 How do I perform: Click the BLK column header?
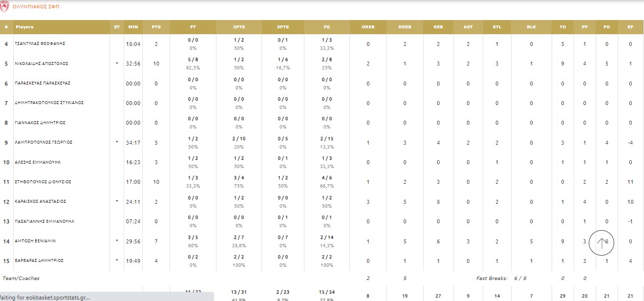point(531,27)
